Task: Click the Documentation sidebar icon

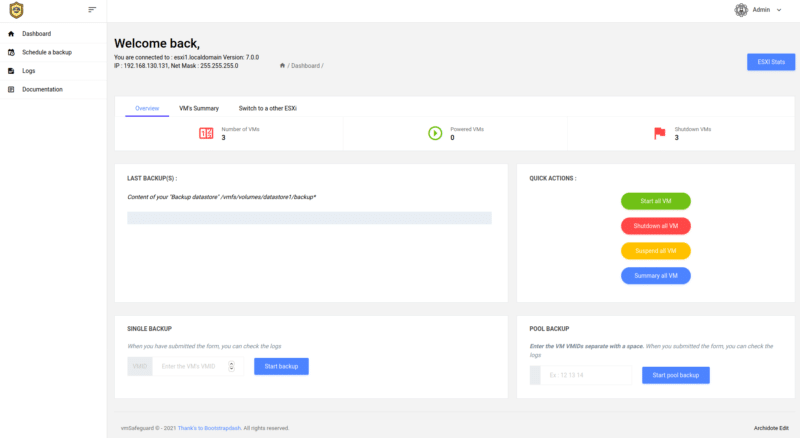Action: pyautogui.click(x=11, y=90)
